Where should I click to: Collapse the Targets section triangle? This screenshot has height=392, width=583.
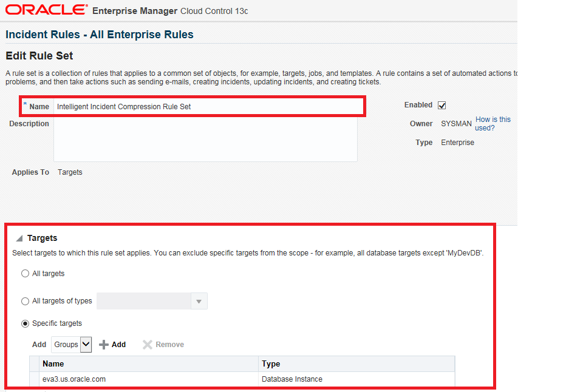tap(19, 238)
